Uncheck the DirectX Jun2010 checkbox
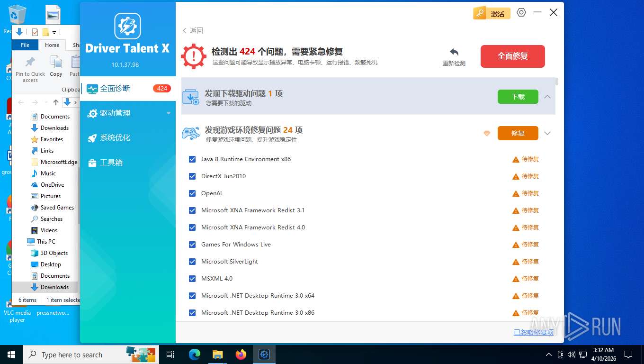Image resolution: width=644 pixels, height=364 pixels. pos(192,176)
